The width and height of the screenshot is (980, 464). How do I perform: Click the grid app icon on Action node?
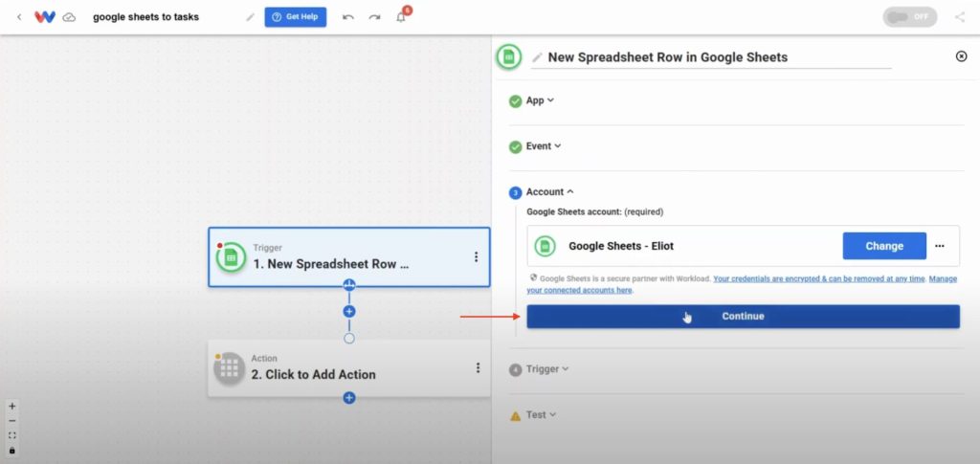229,369
